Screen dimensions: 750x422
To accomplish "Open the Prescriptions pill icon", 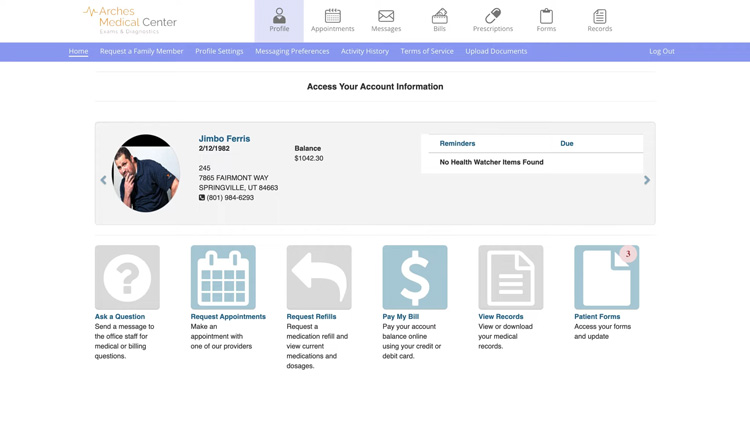I will click(x=493, y=16).
